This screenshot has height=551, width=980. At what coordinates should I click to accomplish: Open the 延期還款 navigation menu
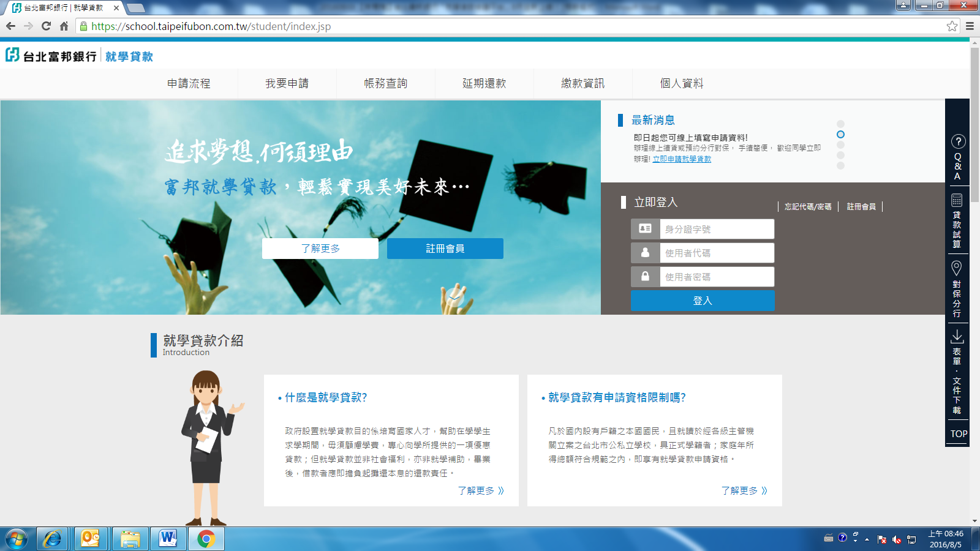pyautogui.click(x=484, y=83)
